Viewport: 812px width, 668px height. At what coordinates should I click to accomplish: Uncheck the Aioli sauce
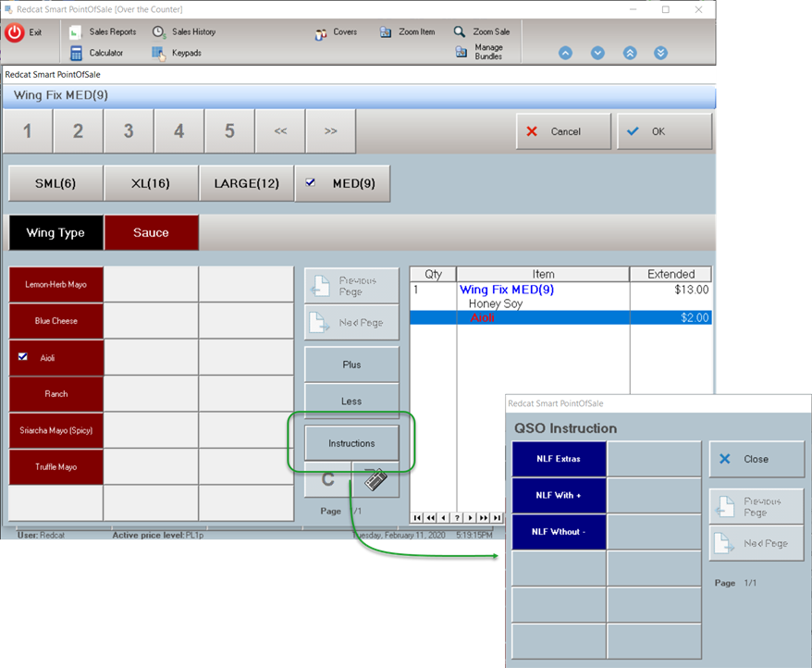tap(55, 357)
